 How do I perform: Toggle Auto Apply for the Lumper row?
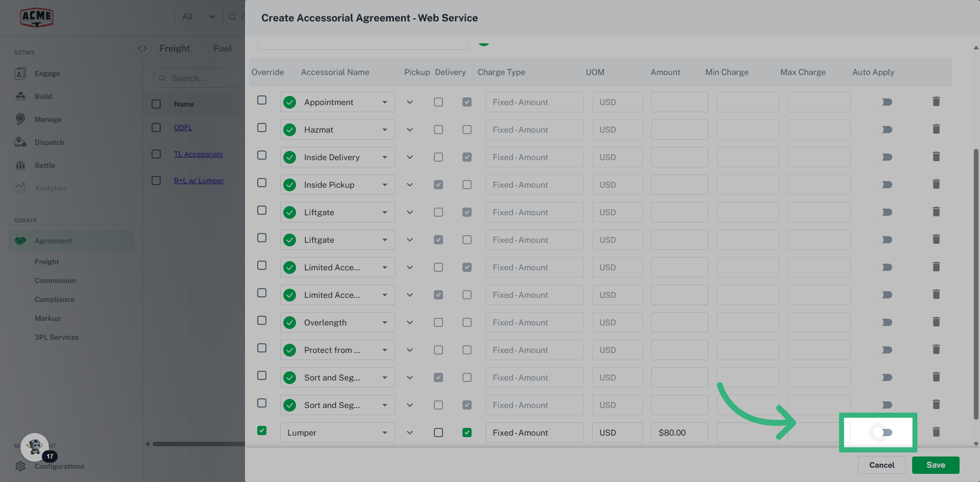tap(883, 433)
